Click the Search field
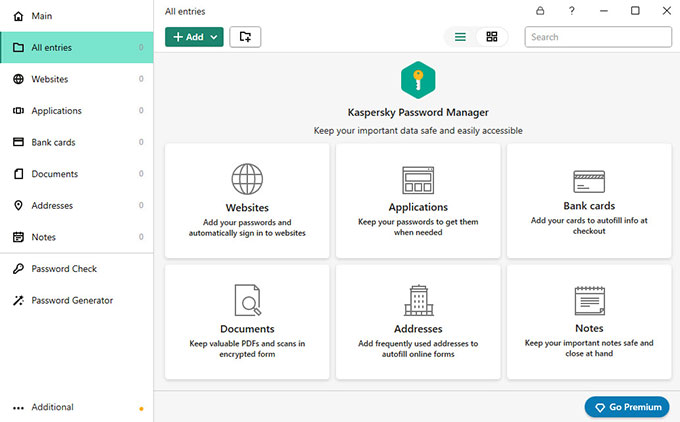Screen dimensions: 680x422 (x=598, y=37)
